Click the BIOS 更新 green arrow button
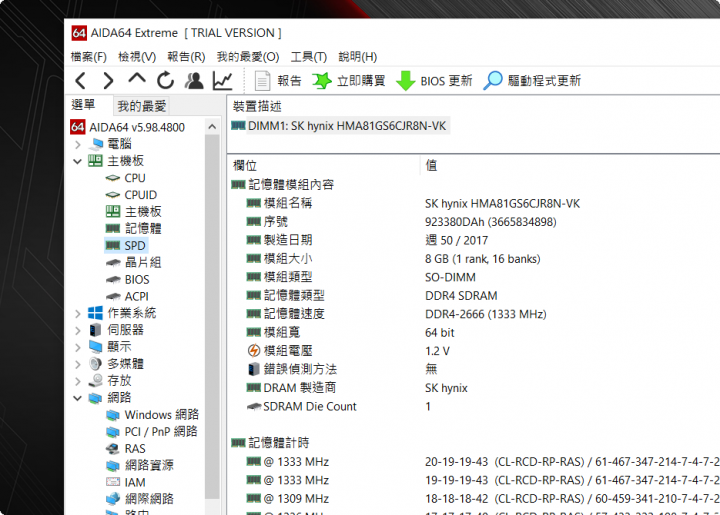Screen dimensions: 720x515 click(x=434, y=81)
